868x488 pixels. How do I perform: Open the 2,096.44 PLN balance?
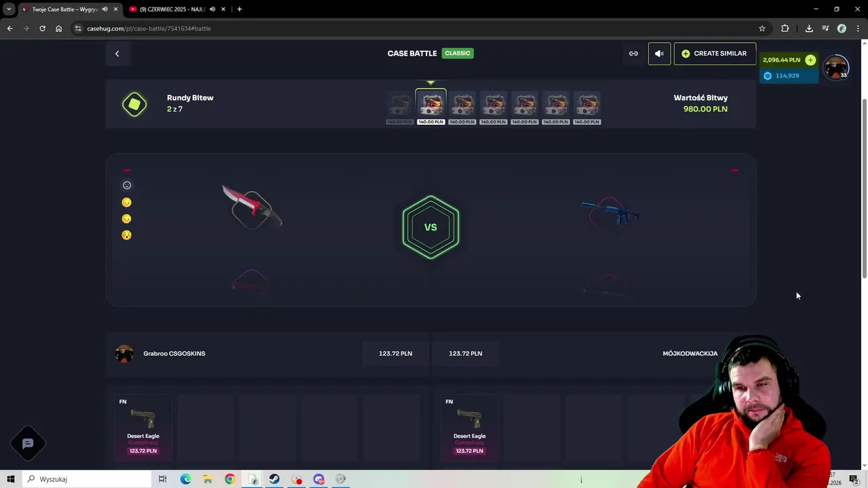click(x=781, y=60)
